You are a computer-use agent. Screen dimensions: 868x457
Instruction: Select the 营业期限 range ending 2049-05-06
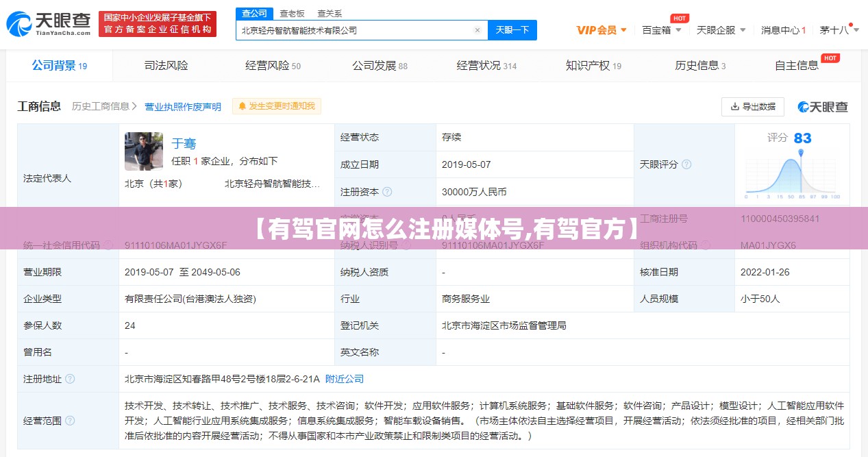click(x=182, y=272)
